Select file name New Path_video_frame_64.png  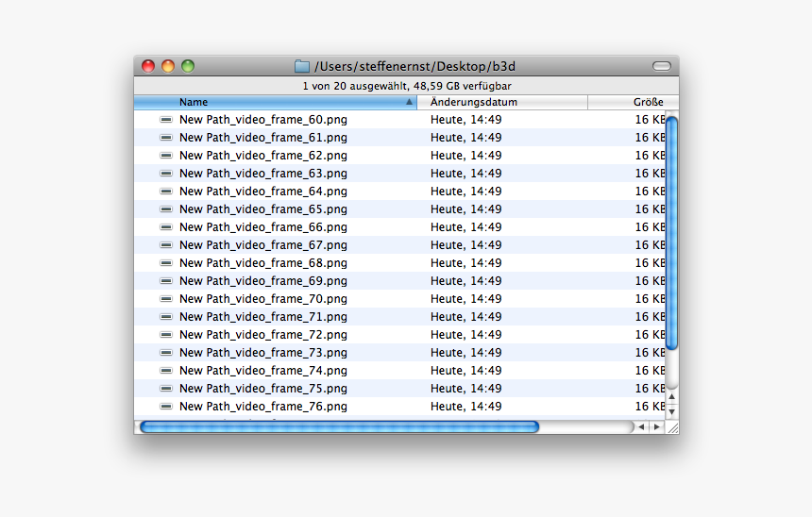coord(263,192)
